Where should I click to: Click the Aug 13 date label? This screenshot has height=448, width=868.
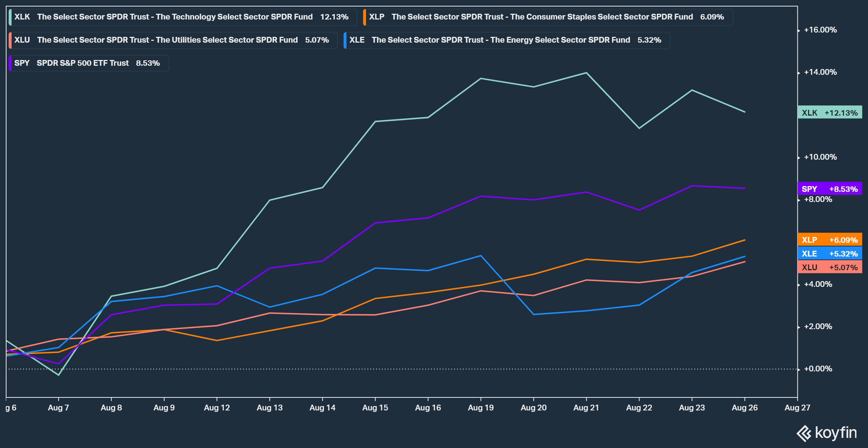point(270,408)
